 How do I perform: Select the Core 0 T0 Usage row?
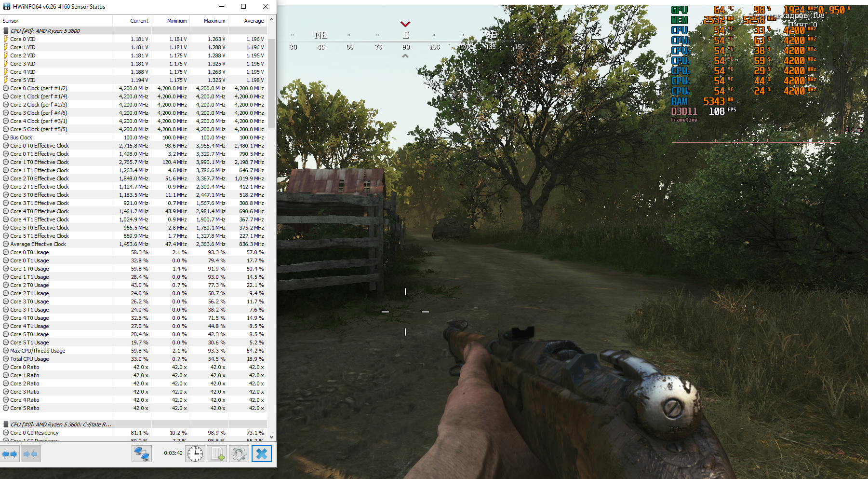point(134,252)
